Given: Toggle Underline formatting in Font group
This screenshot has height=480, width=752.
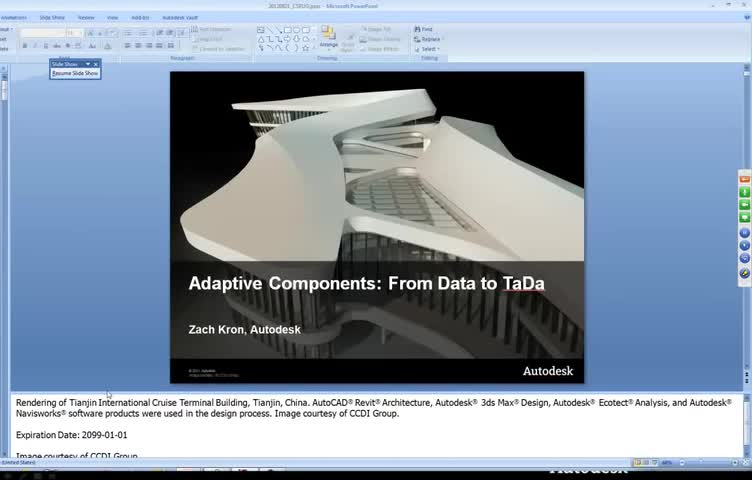Looking at the screenshot, I should point(46,46).
